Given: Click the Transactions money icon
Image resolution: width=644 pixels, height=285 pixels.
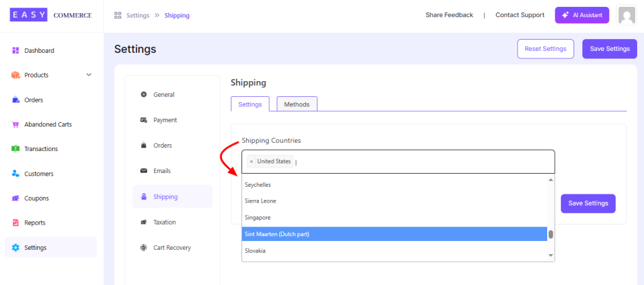Looking at the screenshot, I should pyautogui.click(x=16, y=148).
